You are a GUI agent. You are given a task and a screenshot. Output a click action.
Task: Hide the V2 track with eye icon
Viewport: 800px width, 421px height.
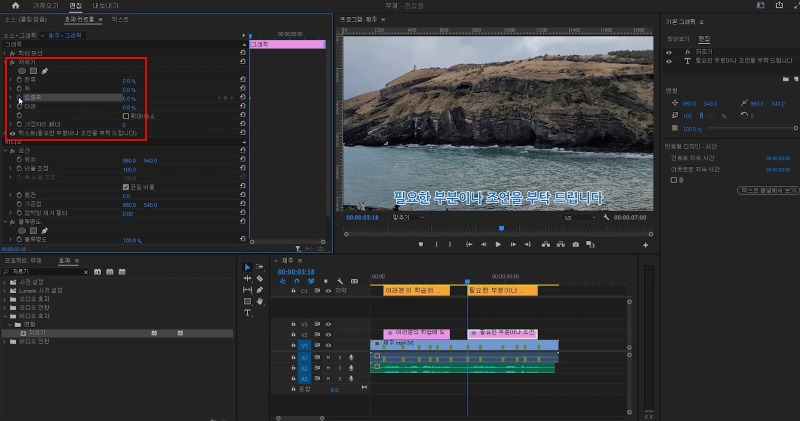328,334
